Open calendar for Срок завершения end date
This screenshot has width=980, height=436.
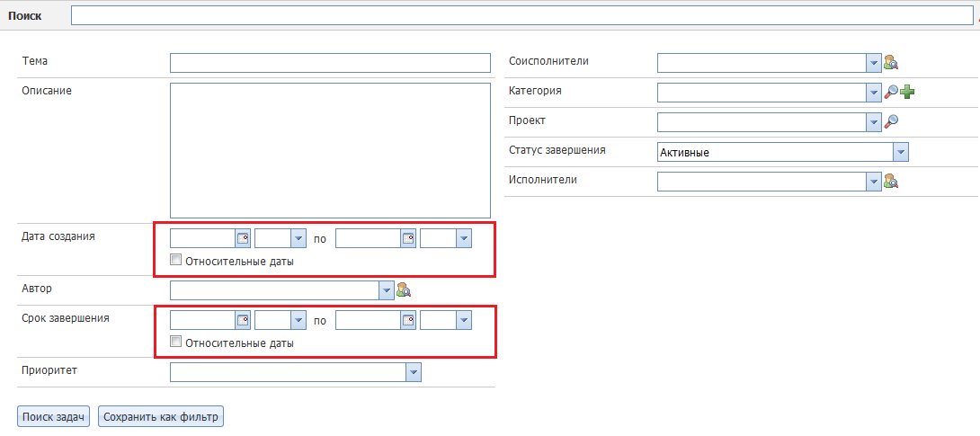408,319
